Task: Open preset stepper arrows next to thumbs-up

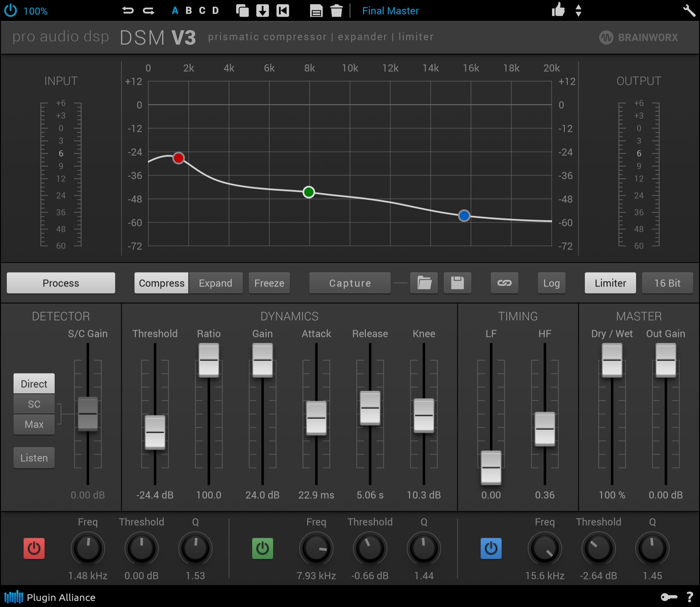Action: 579,11
